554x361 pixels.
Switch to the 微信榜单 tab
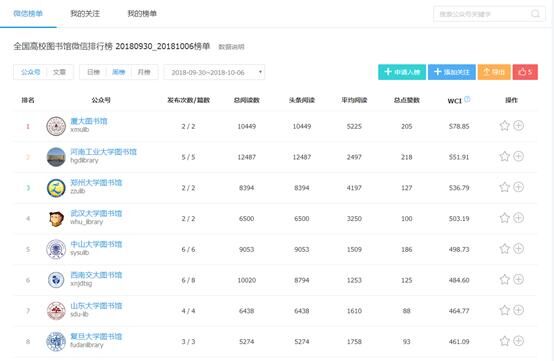point(28,13)
